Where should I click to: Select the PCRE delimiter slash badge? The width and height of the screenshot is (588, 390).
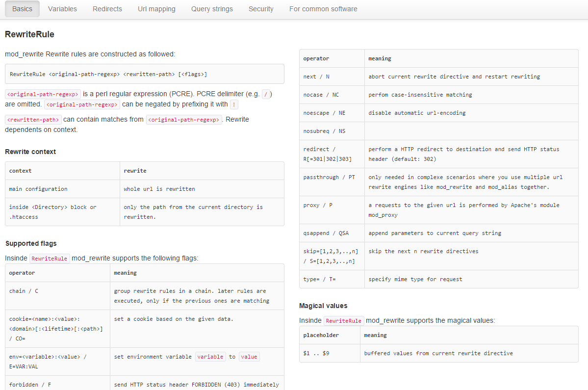pyautogui.click(x=266, y=94)
